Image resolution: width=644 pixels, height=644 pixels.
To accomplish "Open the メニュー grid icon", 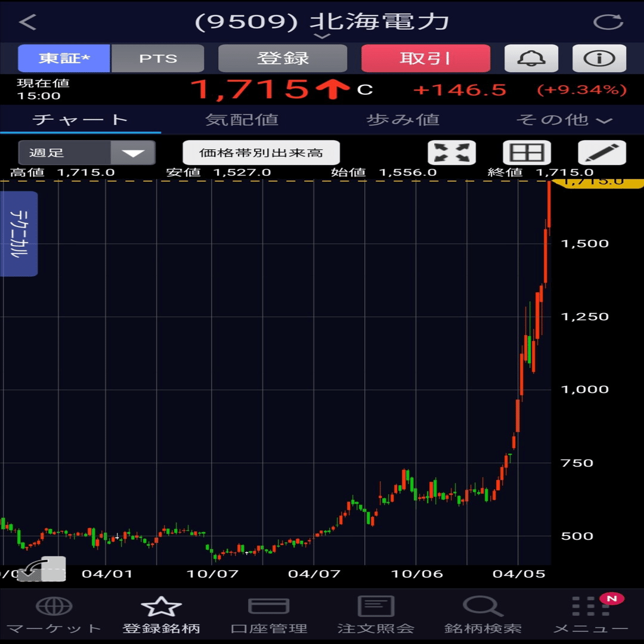I will (590, 606).
